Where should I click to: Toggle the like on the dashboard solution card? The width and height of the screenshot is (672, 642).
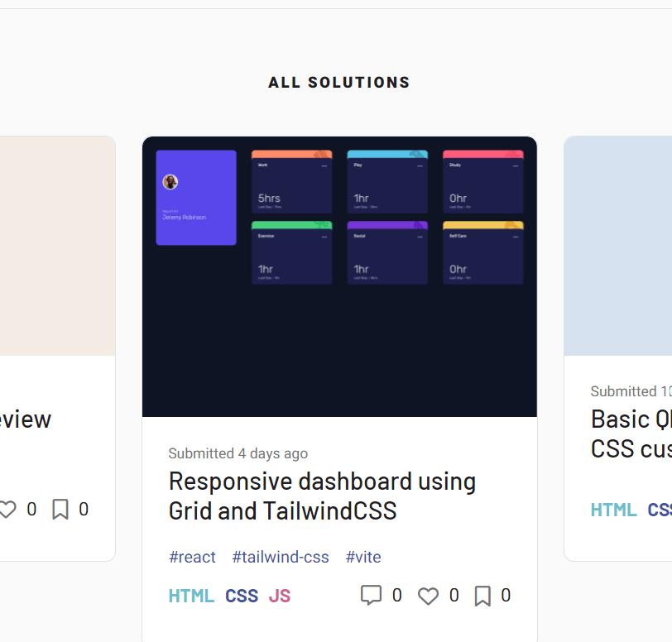click(x=428, y=595)
